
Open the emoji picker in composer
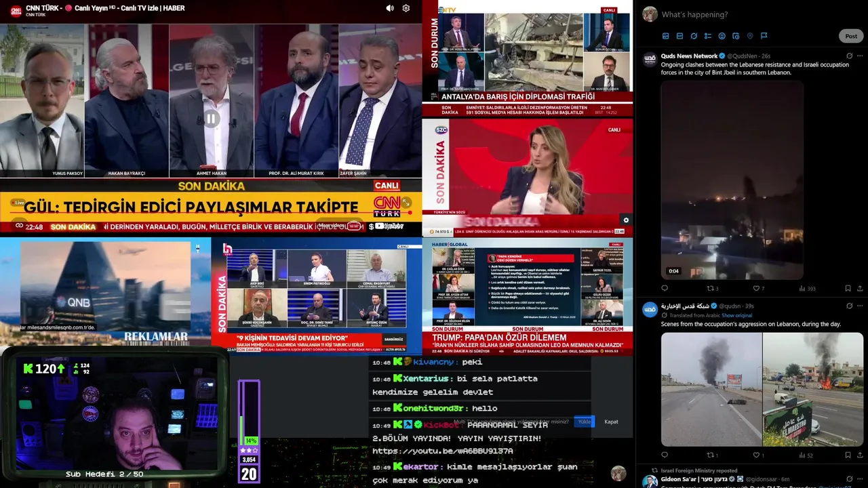click(722, 36)
